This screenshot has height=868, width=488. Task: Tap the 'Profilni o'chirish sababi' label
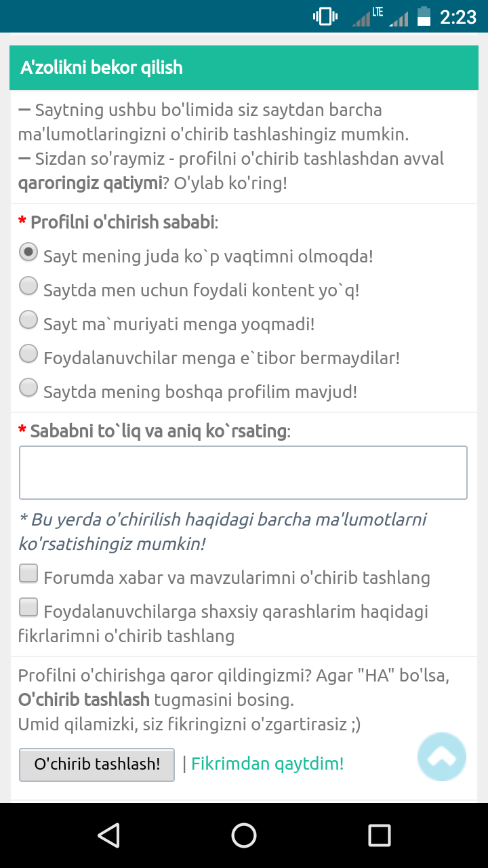[123, 222]
